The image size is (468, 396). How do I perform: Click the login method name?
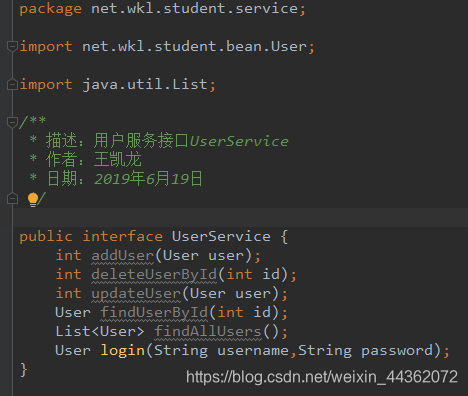(123, 351)
